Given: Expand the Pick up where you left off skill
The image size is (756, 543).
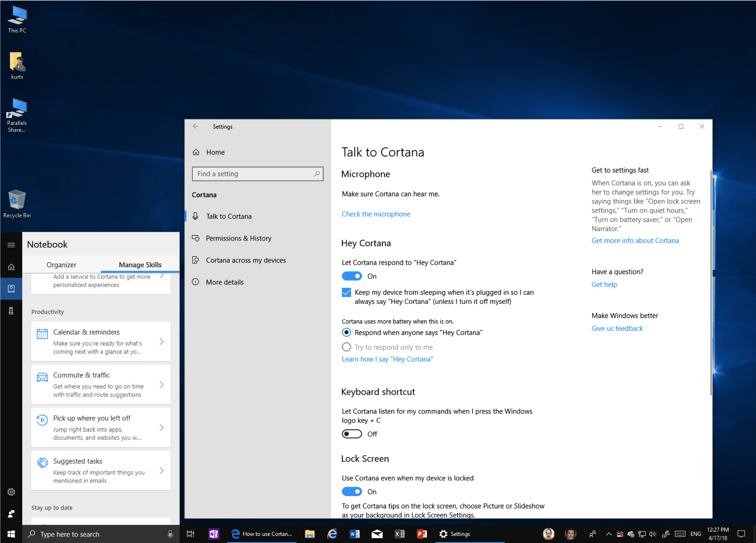Looking at the screenshot, I should (x=162, y=428).
